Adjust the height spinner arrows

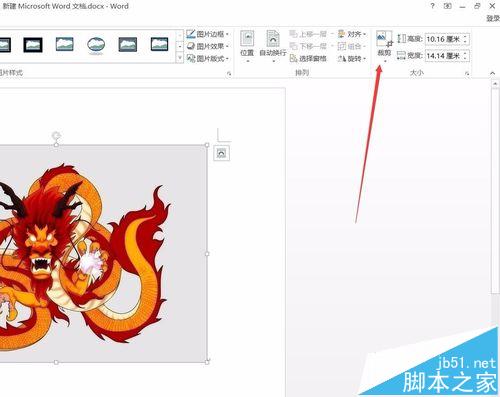[x=466, y=39]
